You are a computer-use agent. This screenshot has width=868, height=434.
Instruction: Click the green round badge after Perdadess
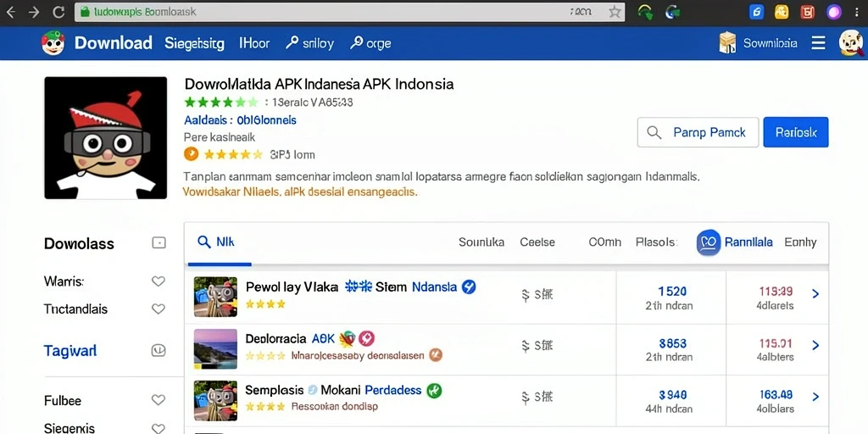click(435, 390)
